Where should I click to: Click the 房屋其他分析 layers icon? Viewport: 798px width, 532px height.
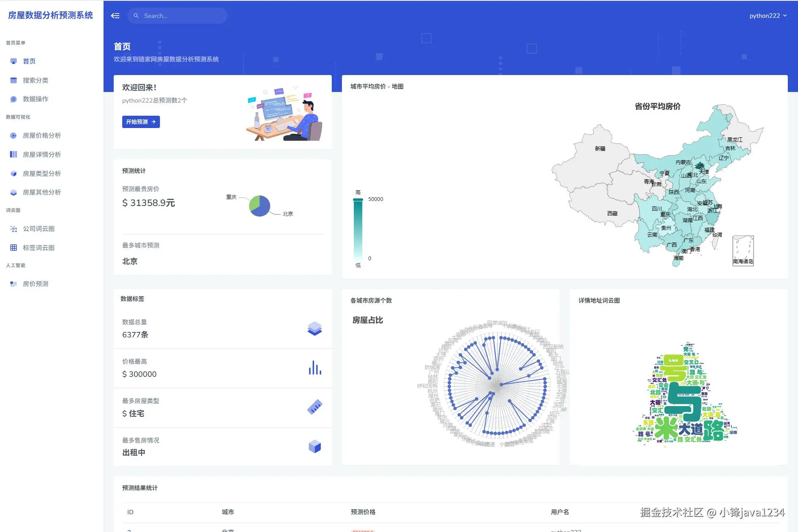point(14,192)
